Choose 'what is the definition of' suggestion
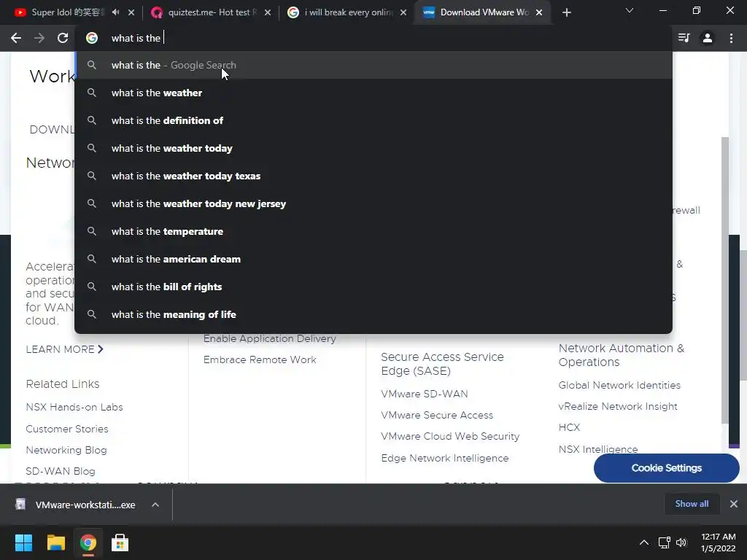747x560 pixels. pyautogui.click(x=373, y=120)
